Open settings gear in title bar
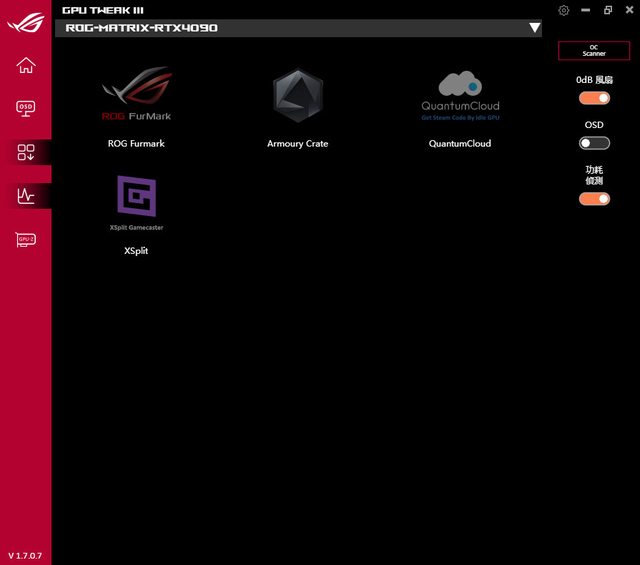Viewport: 640px width, 565px height. point(564,10)
